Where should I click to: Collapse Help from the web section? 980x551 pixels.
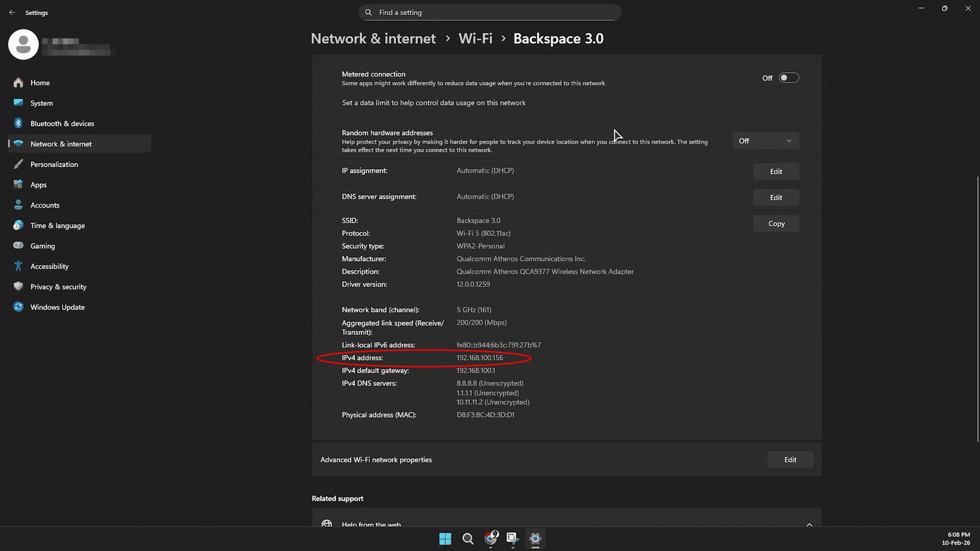pos(809,524)
